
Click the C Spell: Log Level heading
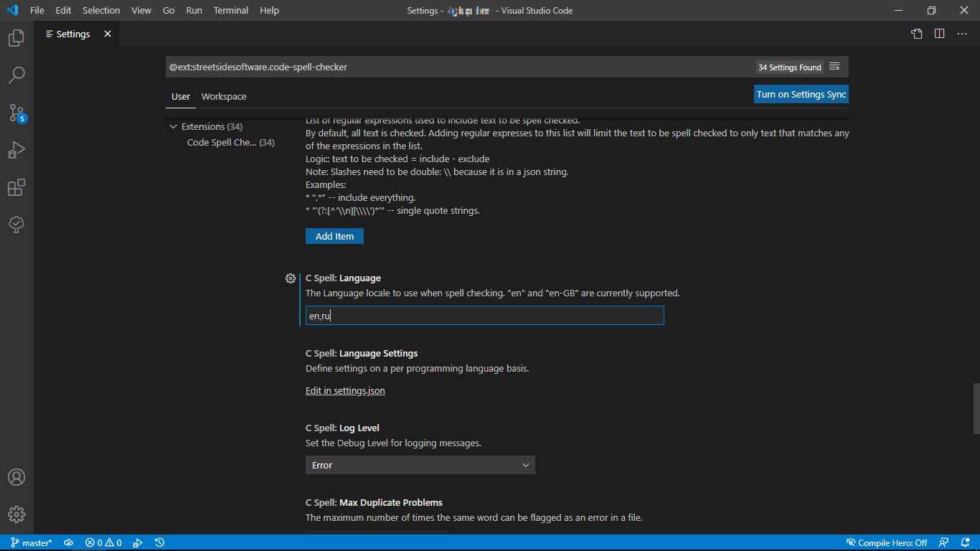tap(342, 428)
